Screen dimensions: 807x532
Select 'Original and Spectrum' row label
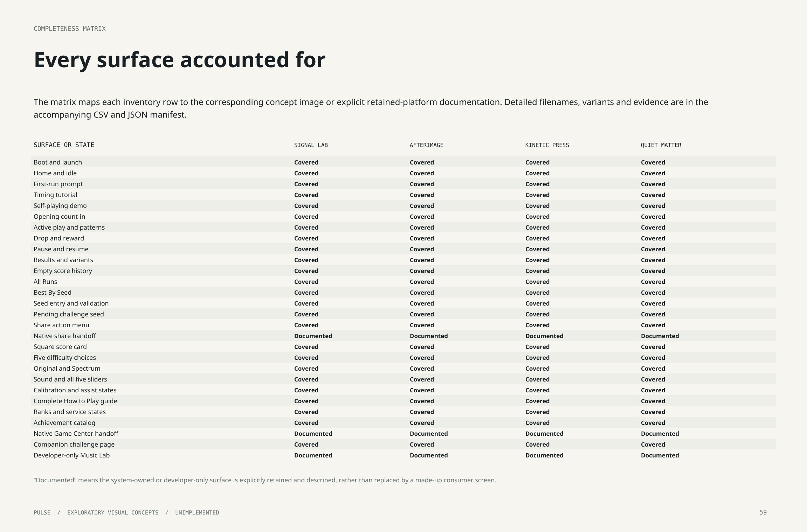[x=67, y=369]
